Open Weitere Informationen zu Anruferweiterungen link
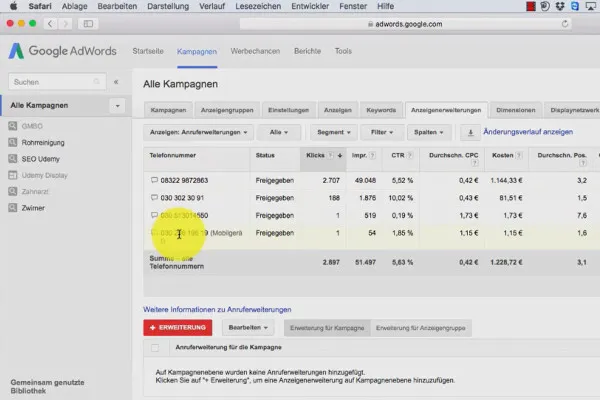The width and height of the screenshot is (600, 400). pos(217,309)
